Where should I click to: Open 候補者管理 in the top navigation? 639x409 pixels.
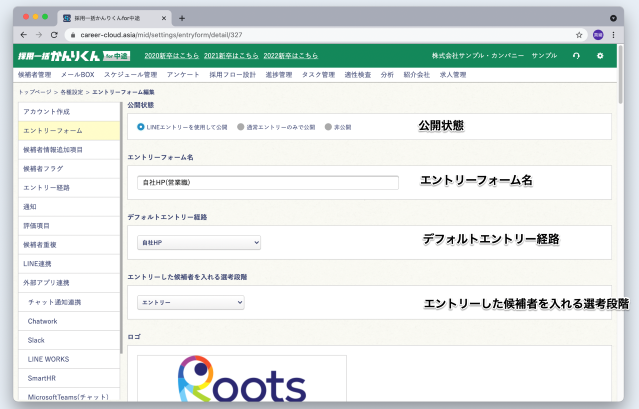point(36,74)
